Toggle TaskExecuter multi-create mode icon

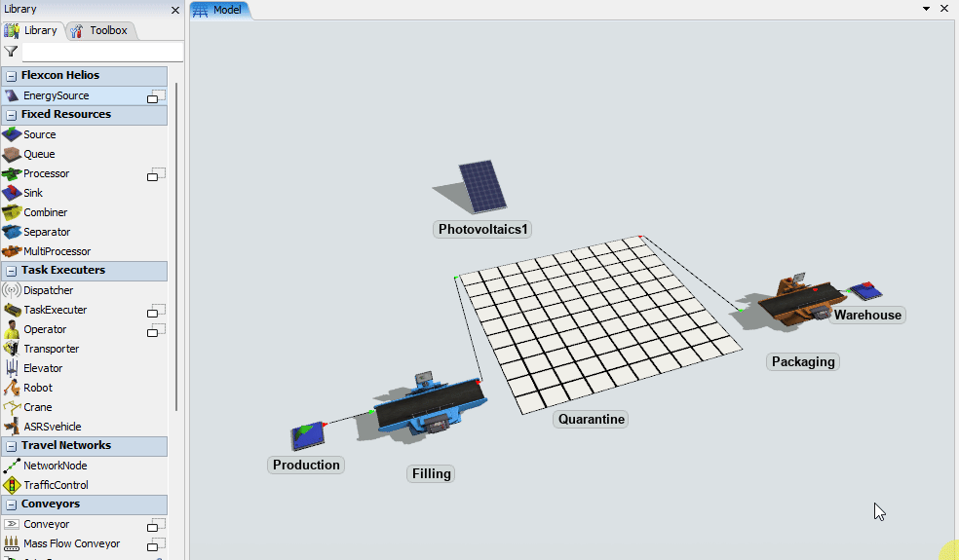pyautogui.click(x=156, y=312)
